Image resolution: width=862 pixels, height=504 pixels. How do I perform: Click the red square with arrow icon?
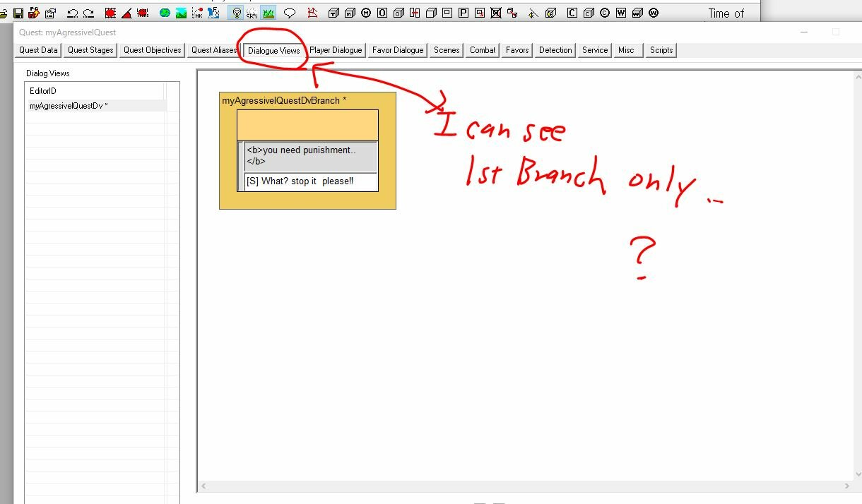click(x=480, y=13)
